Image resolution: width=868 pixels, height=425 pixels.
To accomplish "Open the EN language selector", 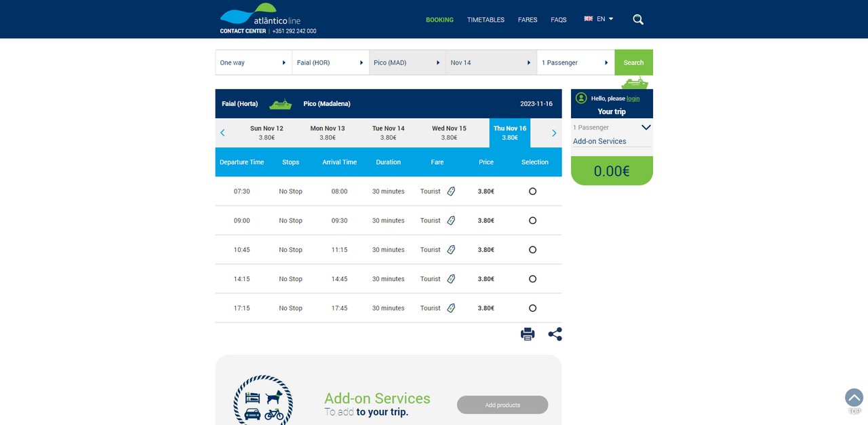I will pyautogui.click(x=599, y=19).
